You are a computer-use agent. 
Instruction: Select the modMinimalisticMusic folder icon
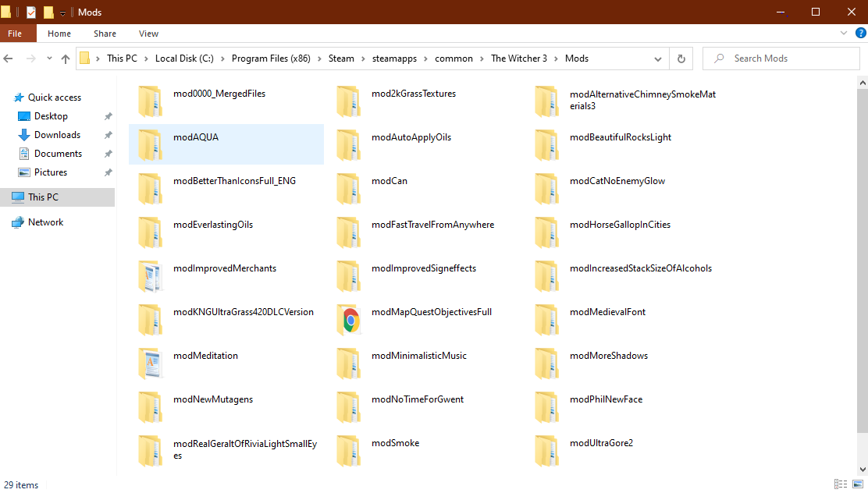point(348,364)
